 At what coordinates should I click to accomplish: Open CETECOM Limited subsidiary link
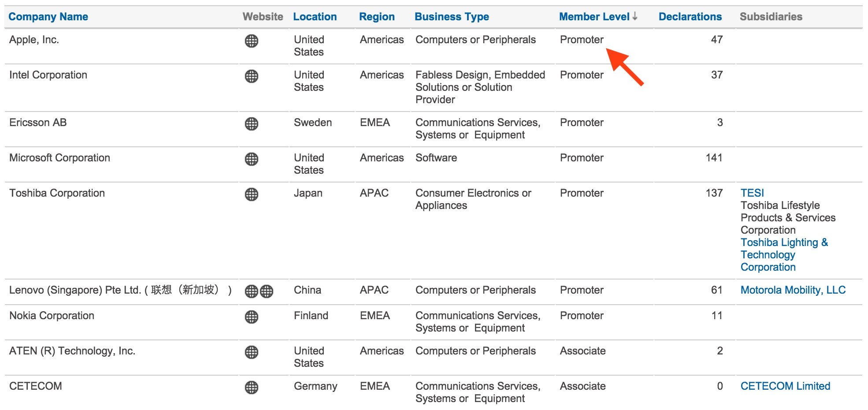(785, 386)
